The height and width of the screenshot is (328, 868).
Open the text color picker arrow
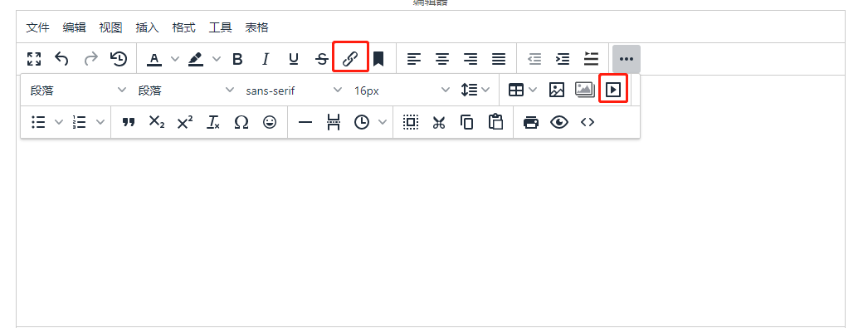point(175,59)
